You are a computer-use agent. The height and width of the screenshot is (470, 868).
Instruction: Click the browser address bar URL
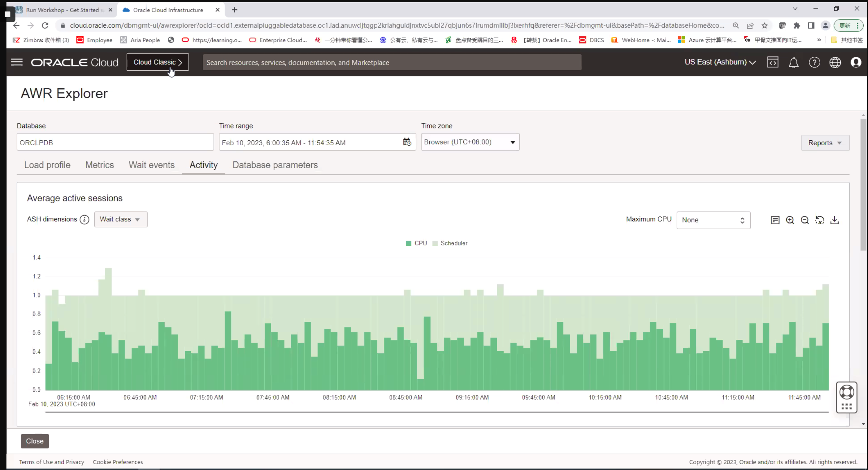point(397,25)
